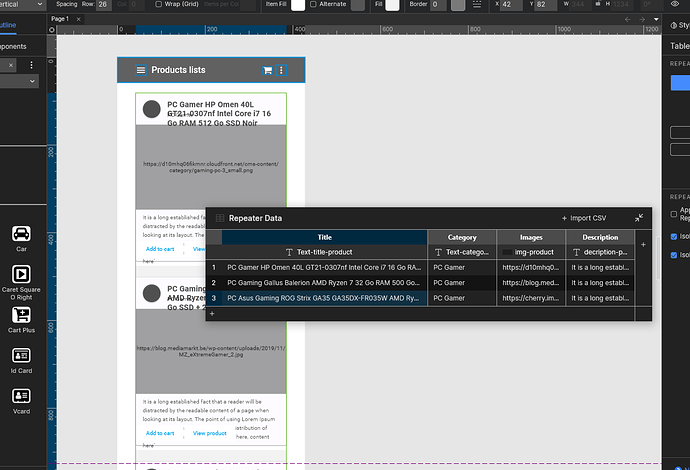Image resolution: width=690 pixels, height=470 pixels.
Task: Toggle the first checked Isolate checkbox
Action: 672,235
